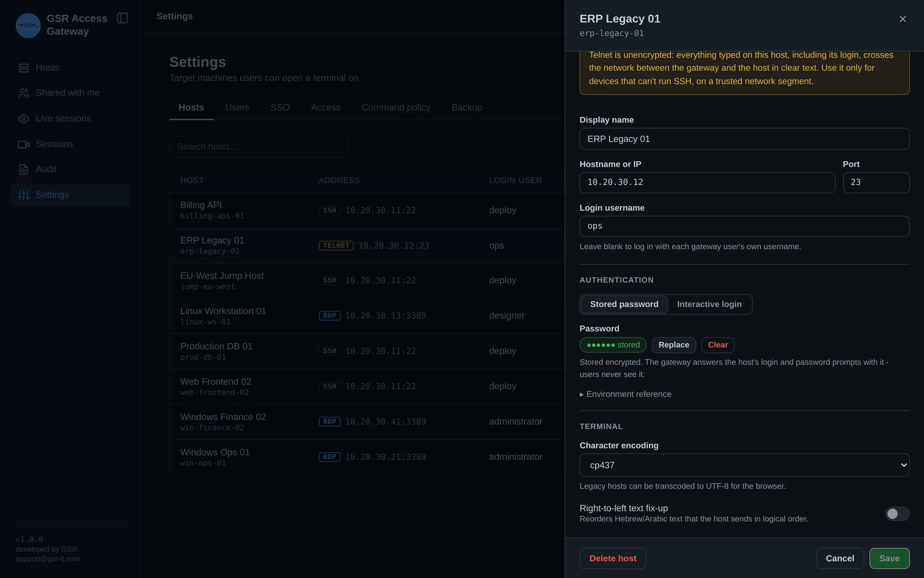Screen dimensions: 924x578
Task: Cancel editing the host
Action: coord(840,558)
